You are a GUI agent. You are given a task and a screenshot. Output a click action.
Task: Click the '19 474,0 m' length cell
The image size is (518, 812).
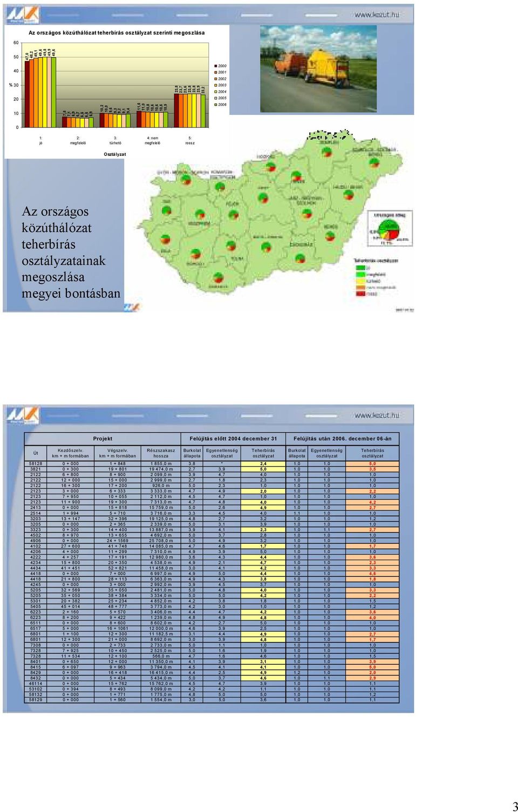coord(161,469)
